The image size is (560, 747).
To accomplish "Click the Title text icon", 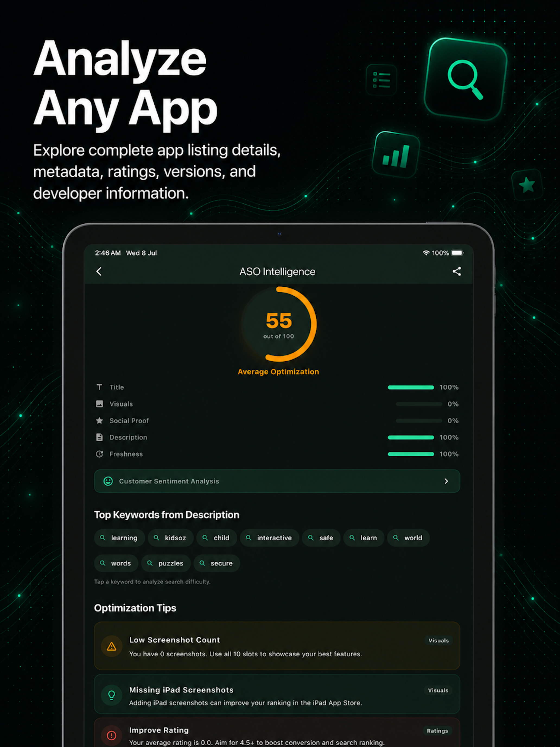I will pyautogui.click(x=99, y=387).
